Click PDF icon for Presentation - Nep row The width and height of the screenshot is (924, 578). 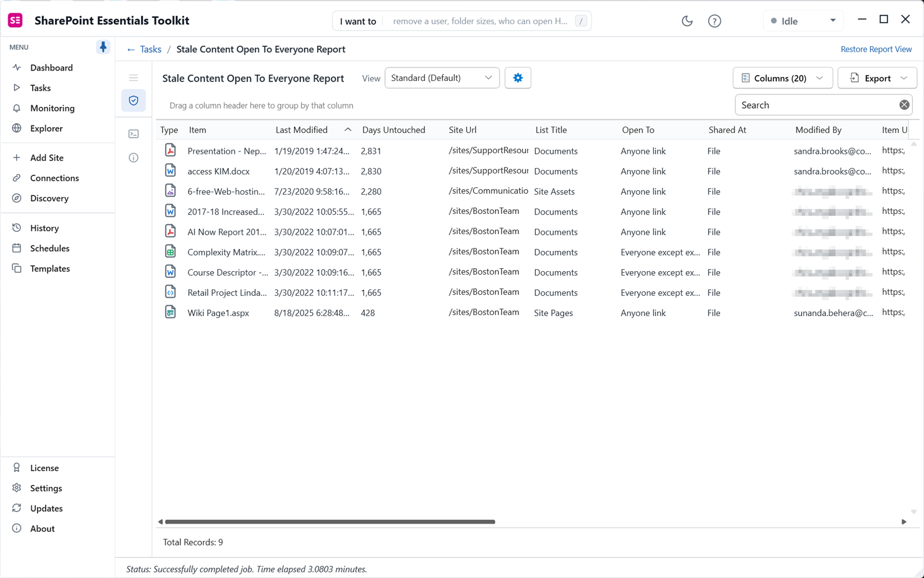170,150
